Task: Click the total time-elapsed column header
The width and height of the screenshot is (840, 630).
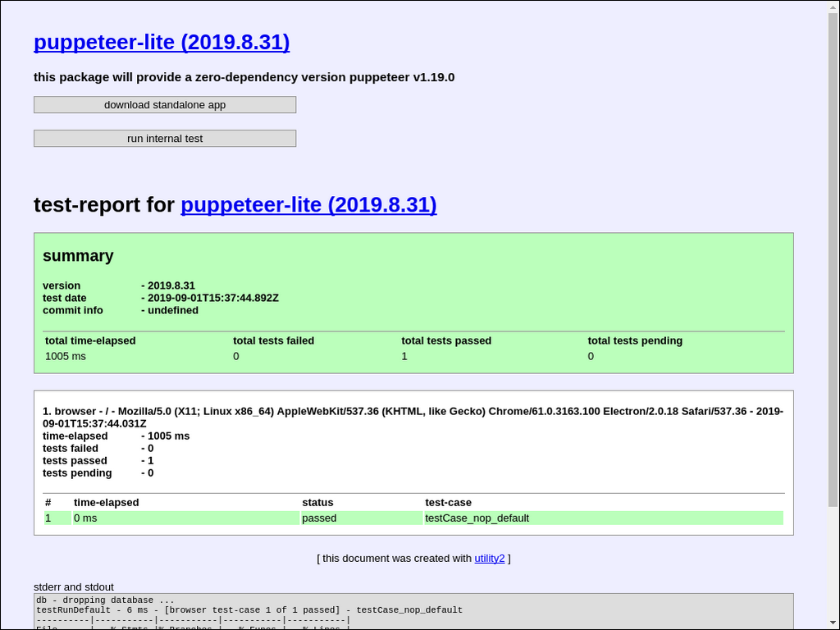Action: point(90,340)
